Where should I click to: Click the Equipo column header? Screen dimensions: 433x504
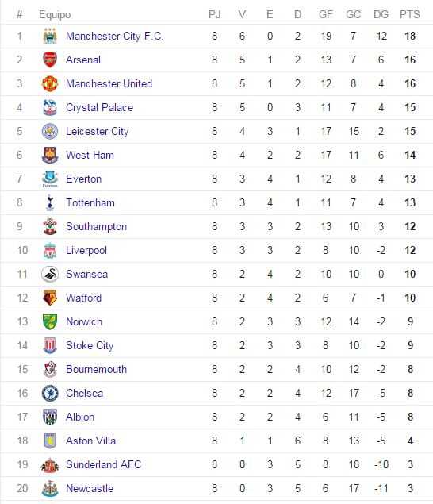click(55, 15)
